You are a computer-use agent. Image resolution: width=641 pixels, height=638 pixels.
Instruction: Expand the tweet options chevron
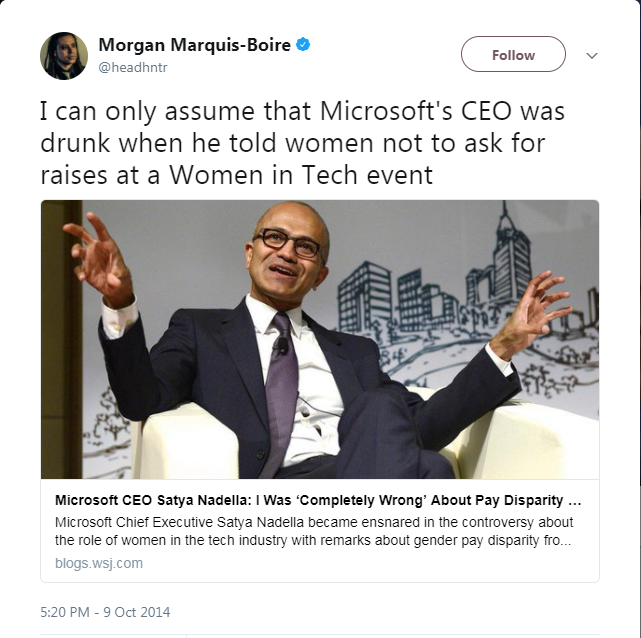592,55
